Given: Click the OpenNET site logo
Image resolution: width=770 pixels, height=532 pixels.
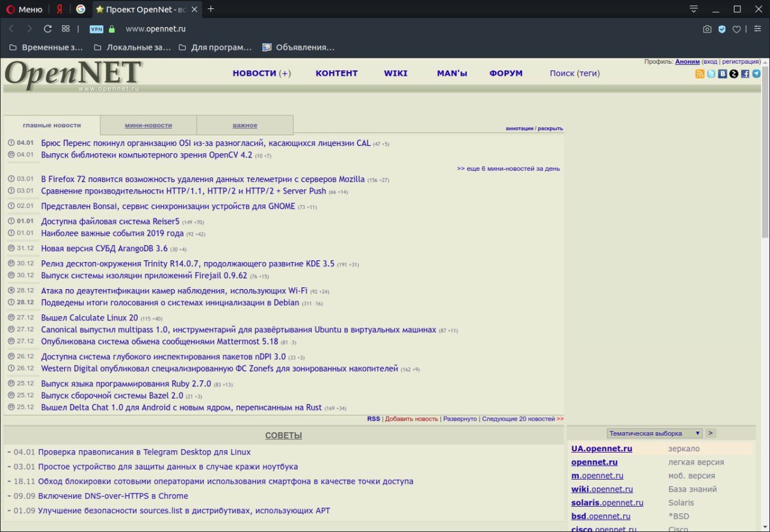Looking at the screenshot, I should point(73,75).
